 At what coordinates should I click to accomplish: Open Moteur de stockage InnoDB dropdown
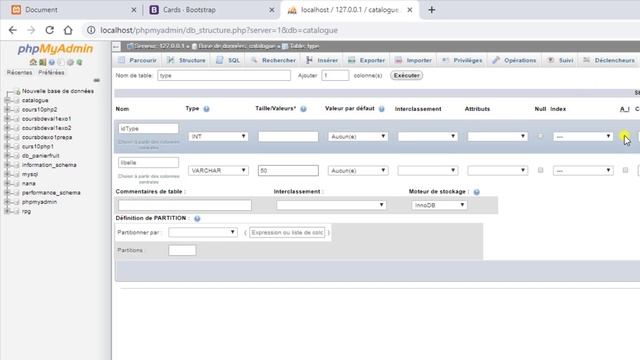[x=439, y=205]
